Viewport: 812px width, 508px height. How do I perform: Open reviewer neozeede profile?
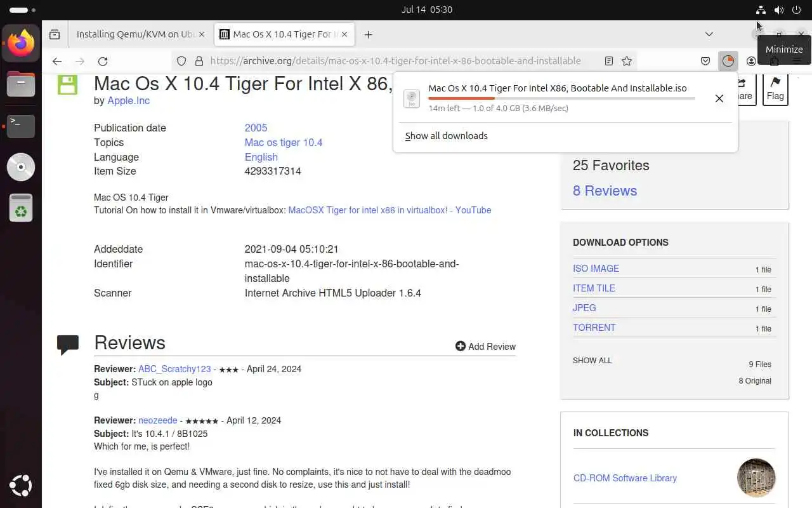(158, 420)
